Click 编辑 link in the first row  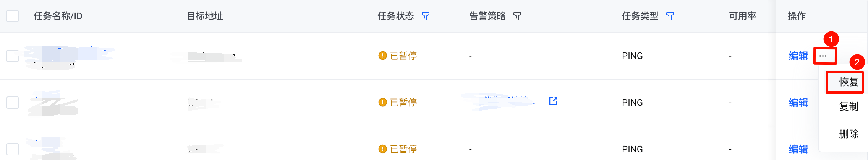point(798,56)
